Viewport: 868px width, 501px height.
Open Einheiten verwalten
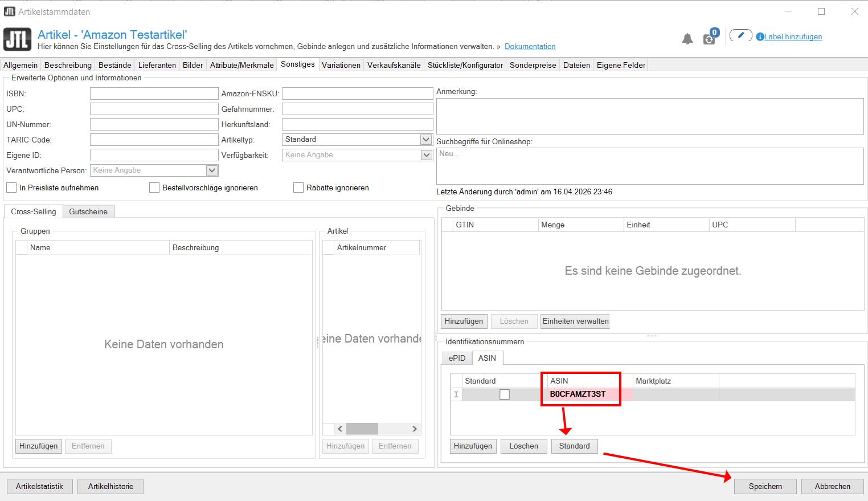(x=576, y=321)
